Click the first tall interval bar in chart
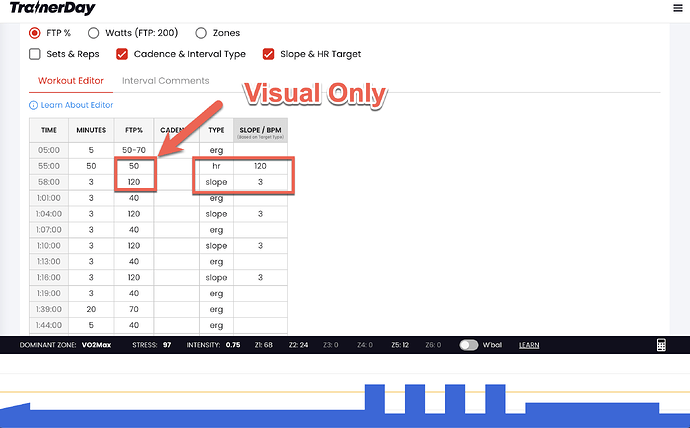The image size is (690, 428). 374,399
